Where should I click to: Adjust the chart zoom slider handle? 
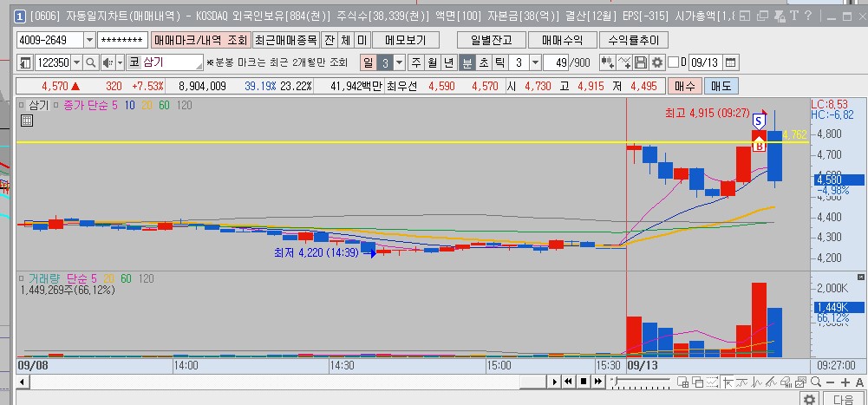(x=615, y=382)
